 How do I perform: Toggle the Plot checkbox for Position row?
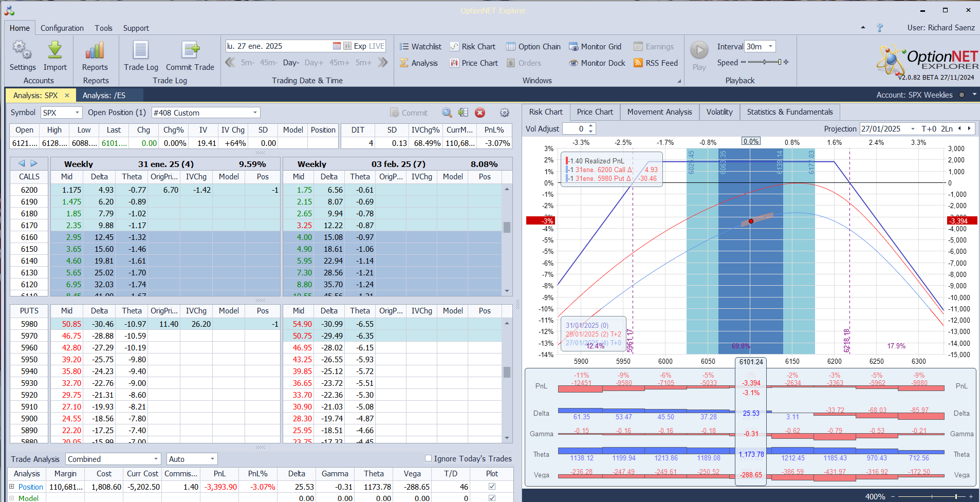click(x=492, y=486)
